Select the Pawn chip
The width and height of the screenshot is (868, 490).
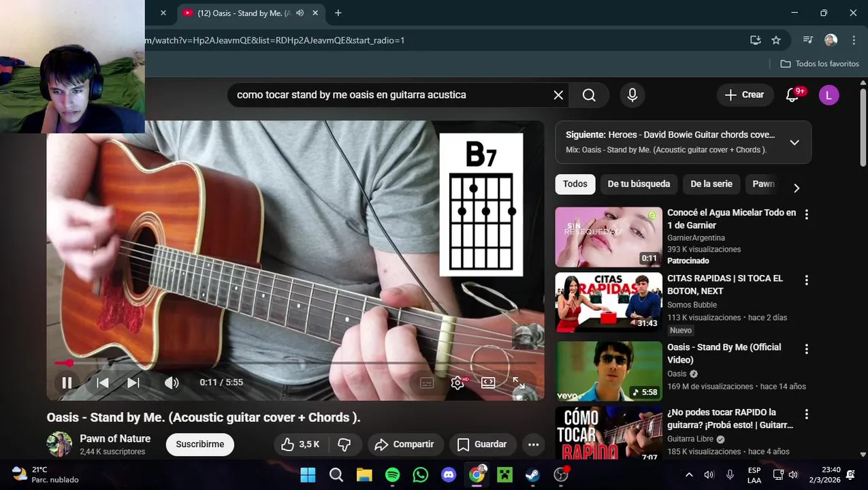(763, 184)
